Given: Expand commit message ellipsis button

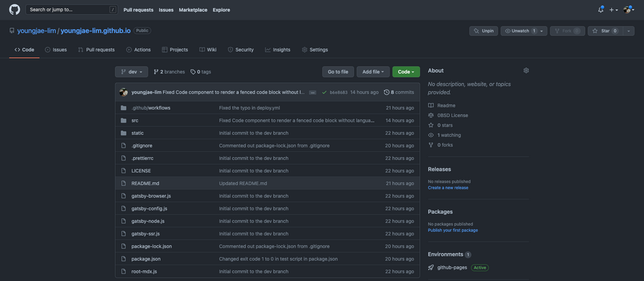Looking at the screenshot, I should (312, 92).
